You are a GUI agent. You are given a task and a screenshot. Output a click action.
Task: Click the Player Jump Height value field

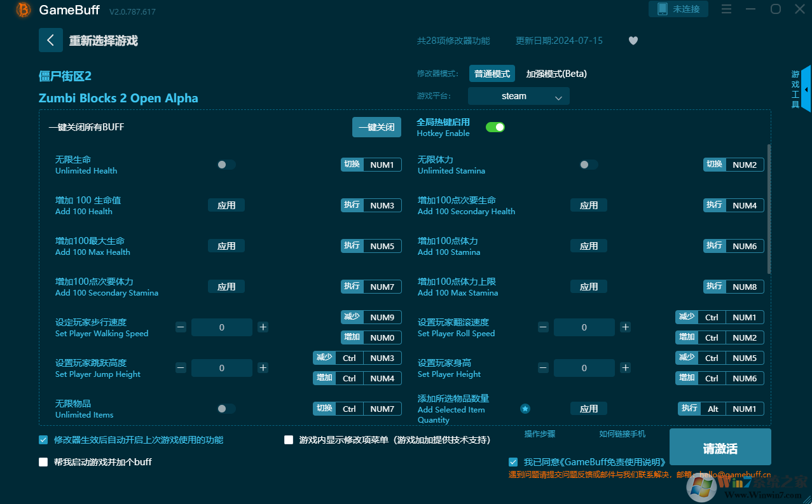pyautogui.click(x=221, y=368)
